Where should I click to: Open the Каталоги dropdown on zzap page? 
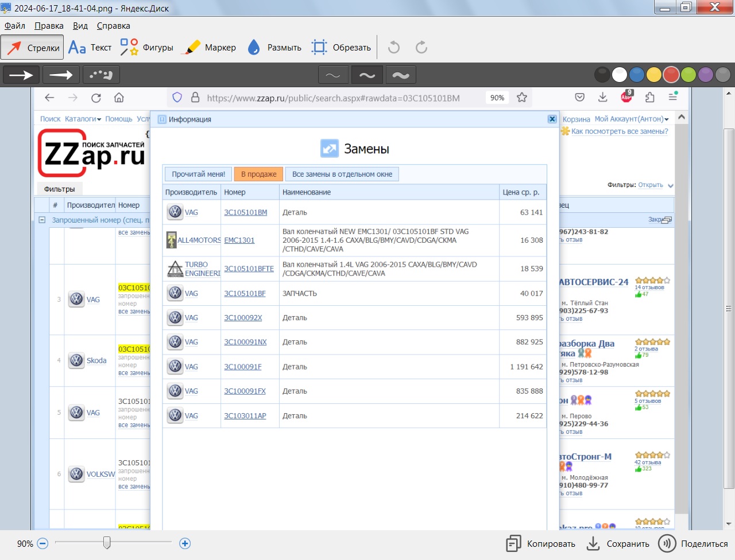coord(83,119)
